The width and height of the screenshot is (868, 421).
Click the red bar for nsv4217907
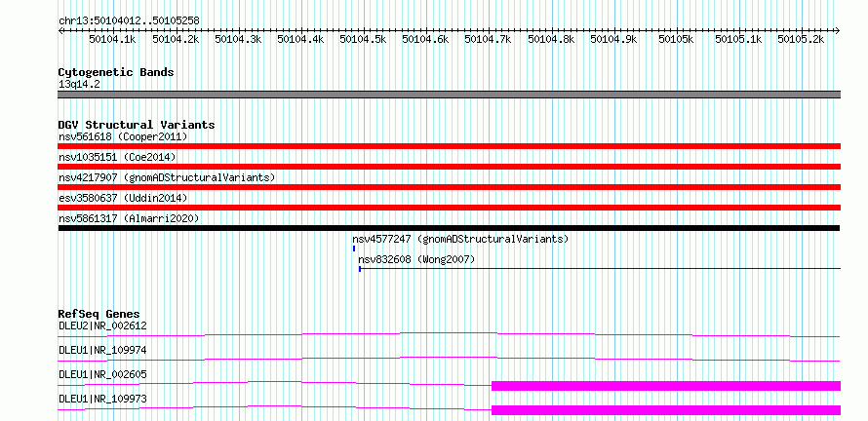pos(450,187)
